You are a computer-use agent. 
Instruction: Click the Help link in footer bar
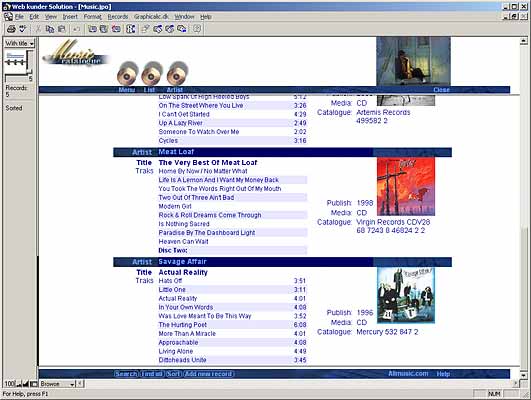[443, 374]
